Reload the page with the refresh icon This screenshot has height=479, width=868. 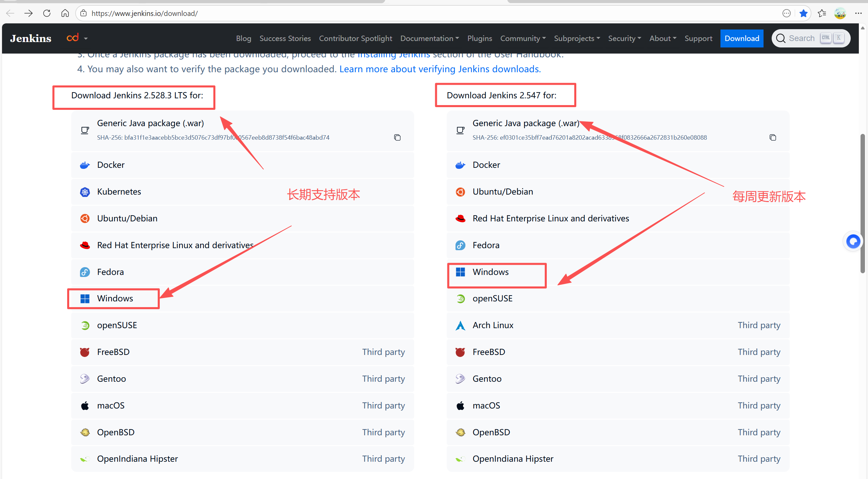pyautogui.click(x=47, y=13)
